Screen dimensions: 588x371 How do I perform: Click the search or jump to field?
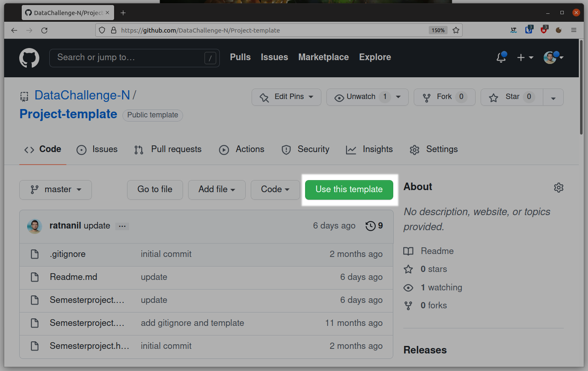(134, 58)
